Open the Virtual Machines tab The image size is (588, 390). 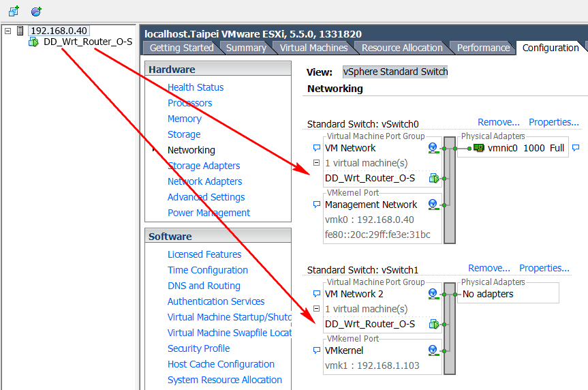pos(313,48)
